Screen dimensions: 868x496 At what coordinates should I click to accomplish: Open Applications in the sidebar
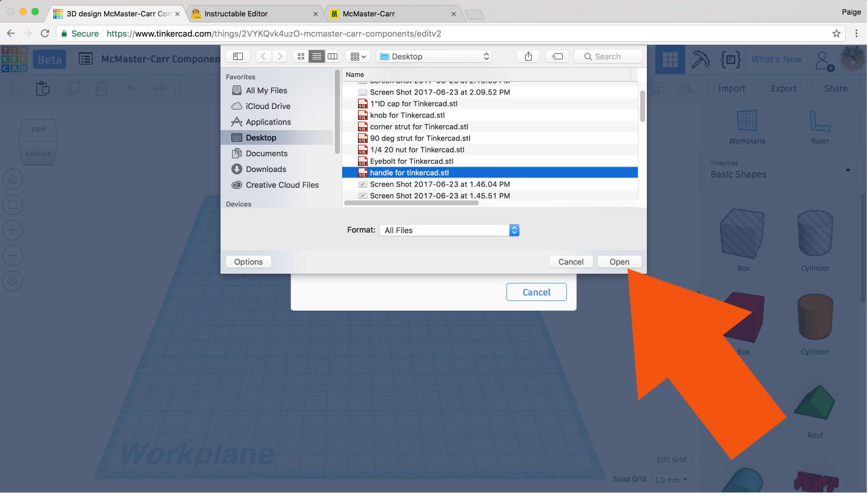pyautogui.click(x=268, y=122)
